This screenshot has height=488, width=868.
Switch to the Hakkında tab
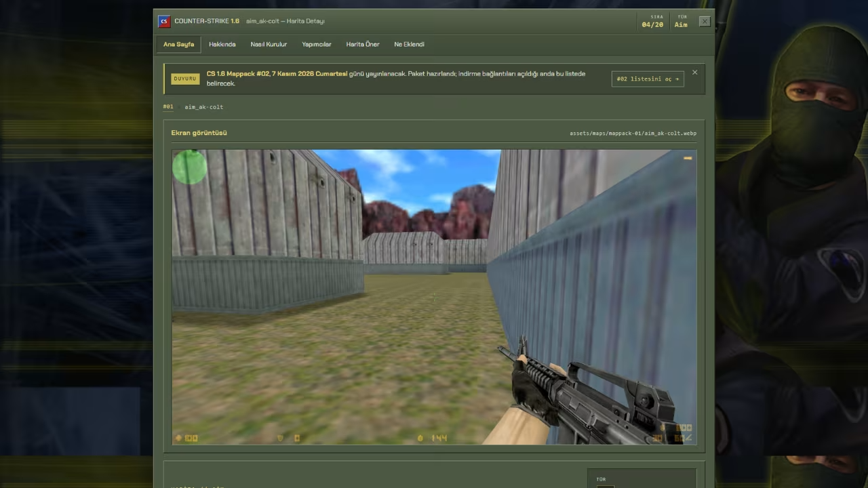(222, 44)
